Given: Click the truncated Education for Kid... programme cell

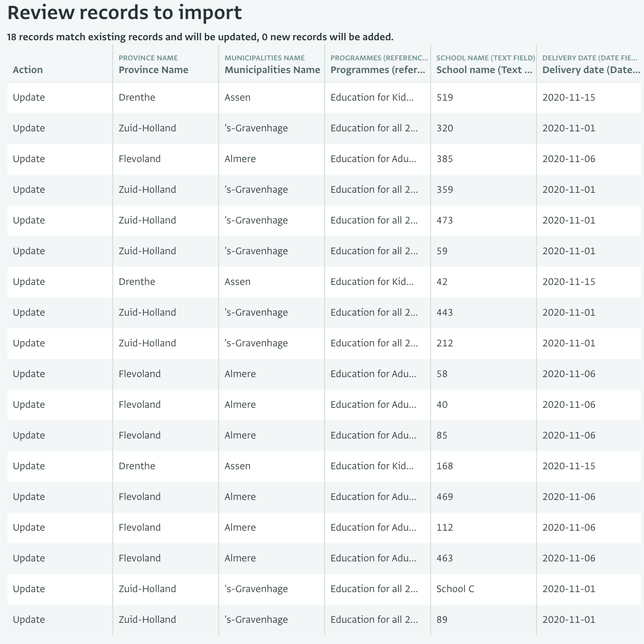Looking at the screenshot, I should pos(373,97).
